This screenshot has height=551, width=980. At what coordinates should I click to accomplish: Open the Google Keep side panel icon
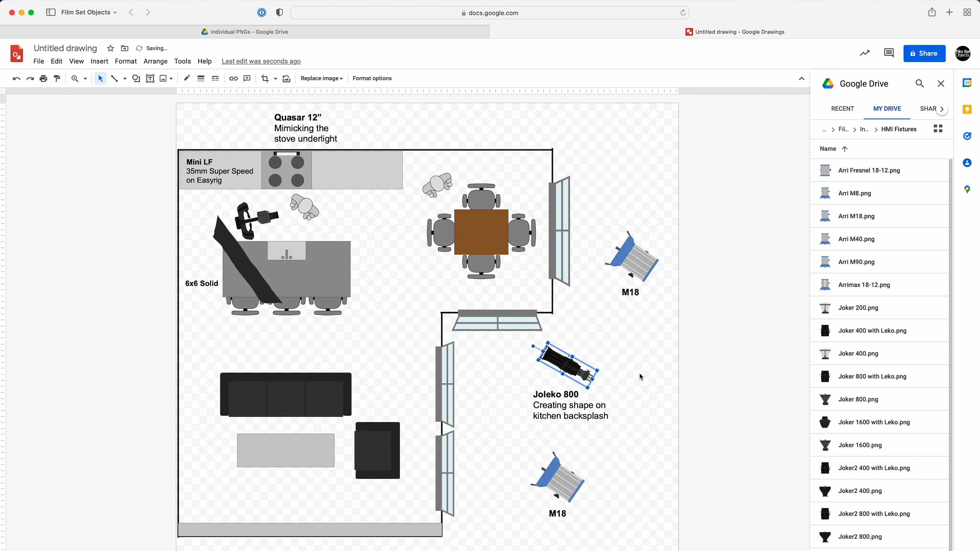pyautogui.click(x=967, y=110)
